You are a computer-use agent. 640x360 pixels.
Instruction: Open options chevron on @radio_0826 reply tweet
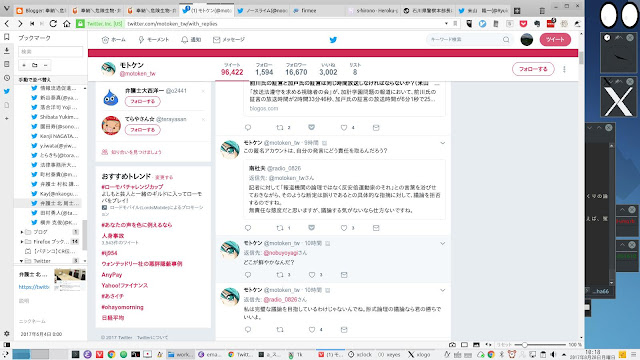(442, 290)
